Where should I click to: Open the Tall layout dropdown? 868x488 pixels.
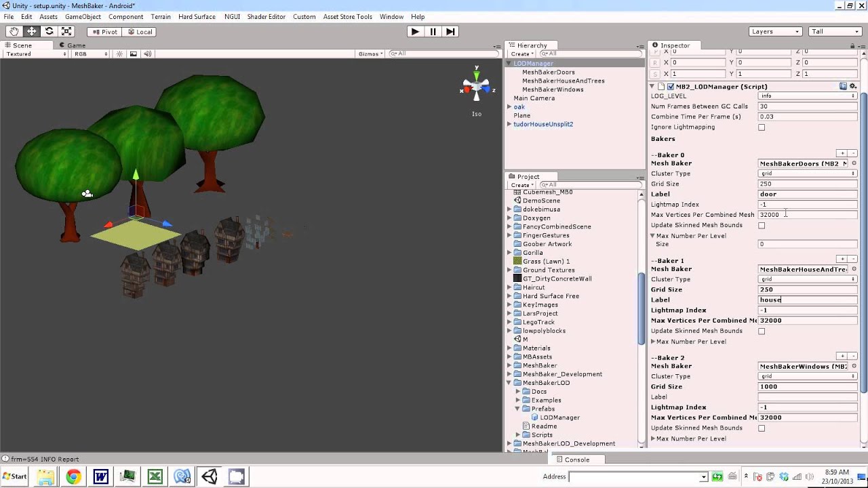coord(835,32)
